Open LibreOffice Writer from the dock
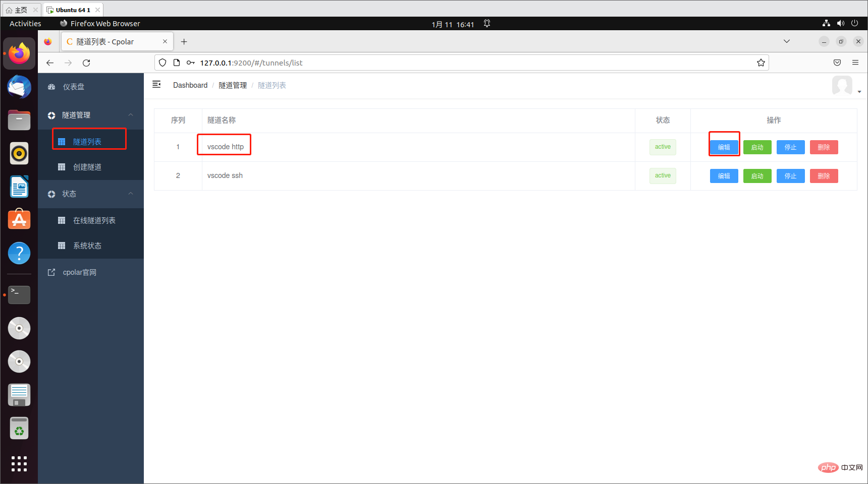 pyautogui.click(x=19, y=187)
